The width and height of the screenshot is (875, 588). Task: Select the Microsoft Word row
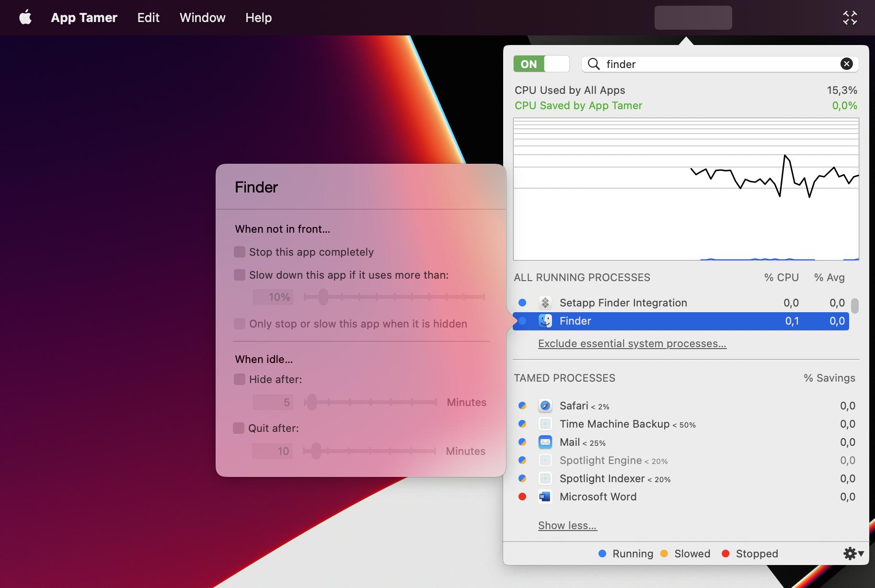coord(686,497)
